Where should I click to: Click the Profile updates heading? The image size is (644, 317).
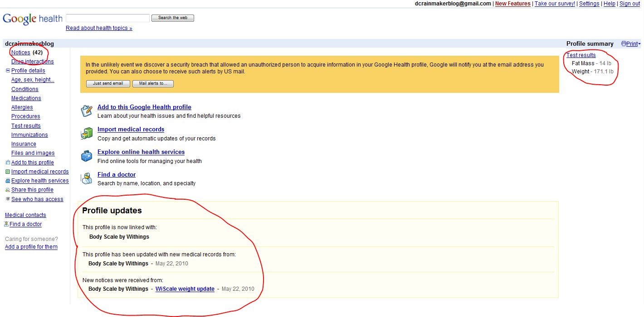tap(112, 211)
